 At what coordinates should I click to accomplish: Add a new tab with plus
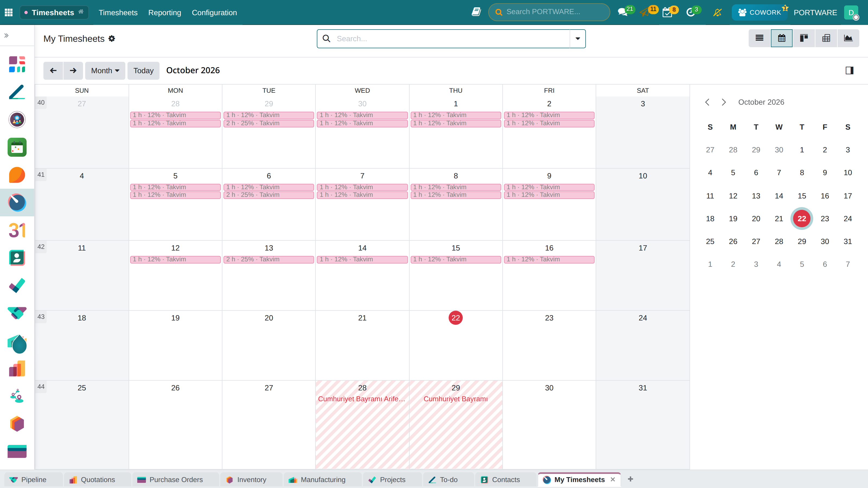630,479
